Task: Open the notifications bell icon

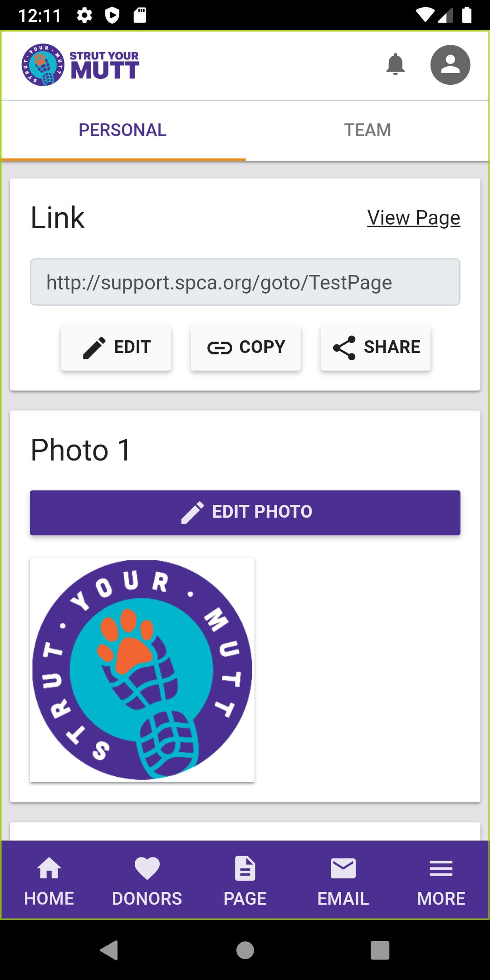Action: tap(395, 64)
